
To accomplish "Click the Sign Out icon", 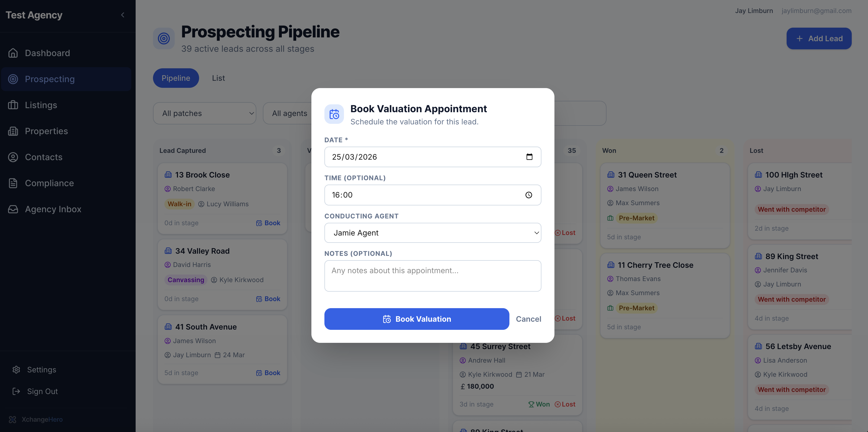I will [x=16, y=391].
